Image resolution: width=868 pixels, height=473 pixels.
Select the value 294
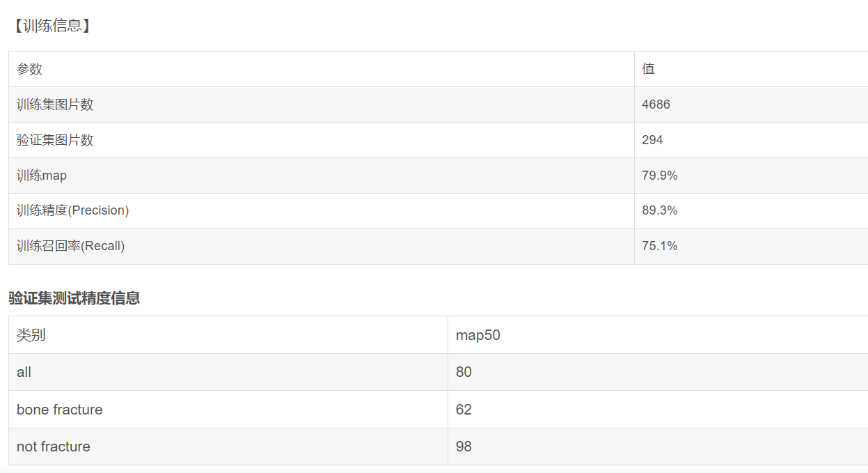[x=653, y=140]
